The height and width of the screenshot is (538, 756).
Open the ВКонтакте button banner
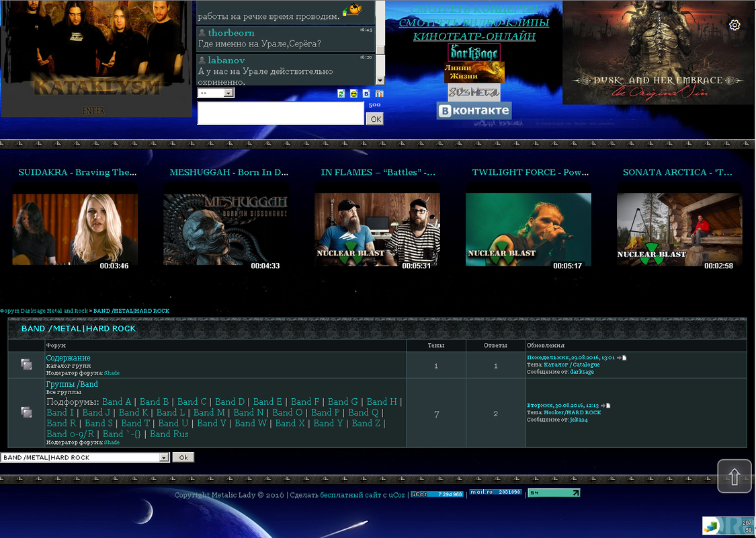(474, 110)
